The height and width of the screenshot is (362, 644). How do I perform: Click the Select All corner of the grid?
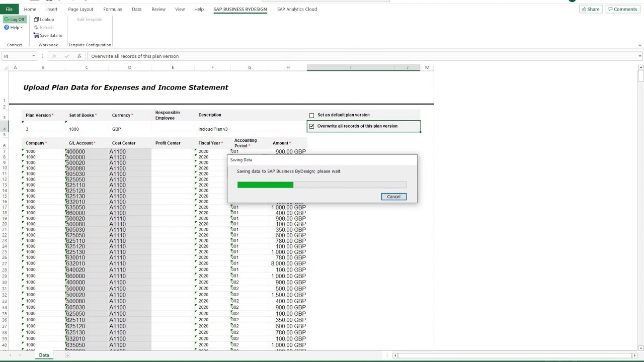tap(4, 67)
